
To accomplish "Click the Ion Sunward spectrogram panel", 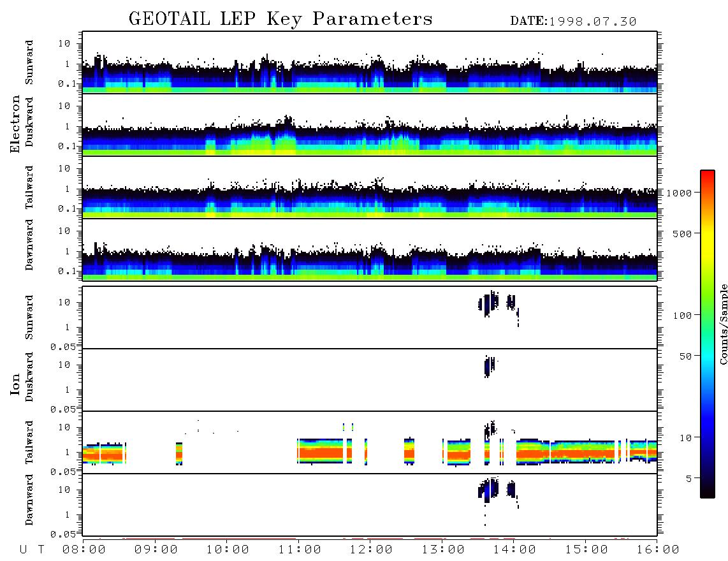I will point(370,317).
